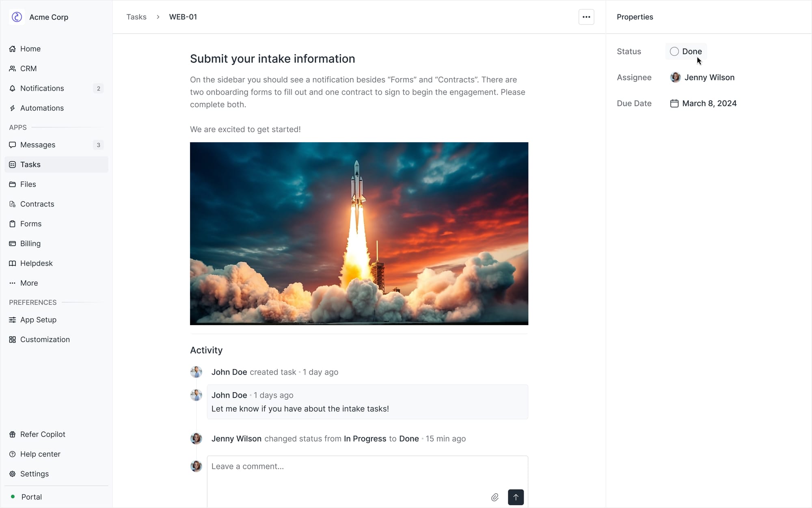
Task: Open the Help center link
Action: (x=40, y=454)
